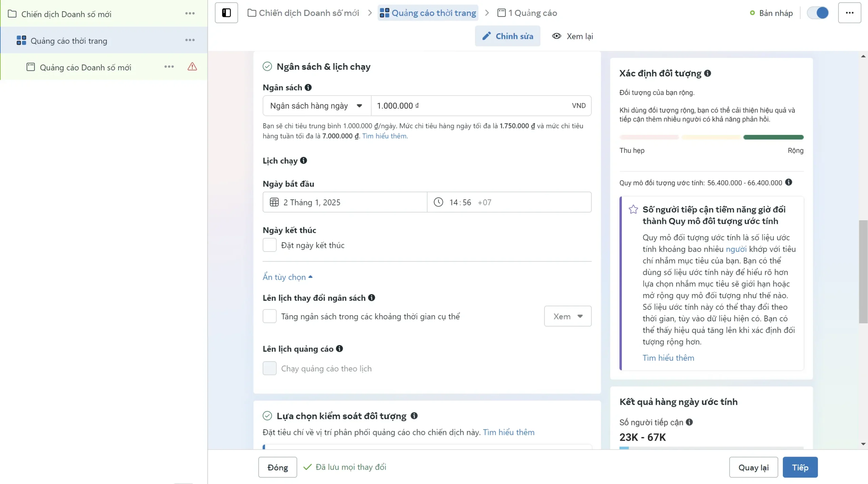868x484 pixels.
Task: Click the pink Thu hẹp segment of the audience gauge
Action: [x=649, y=137]
